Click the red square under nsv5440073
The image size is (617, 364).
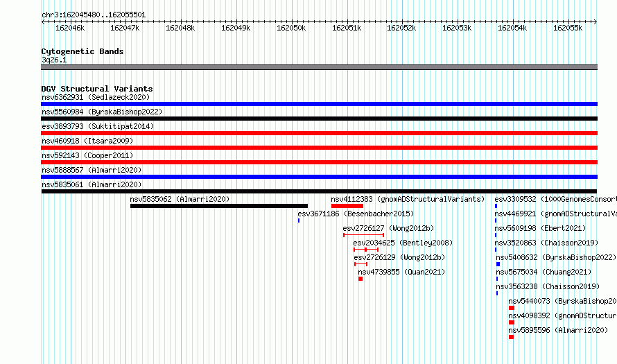coord(512,308)
